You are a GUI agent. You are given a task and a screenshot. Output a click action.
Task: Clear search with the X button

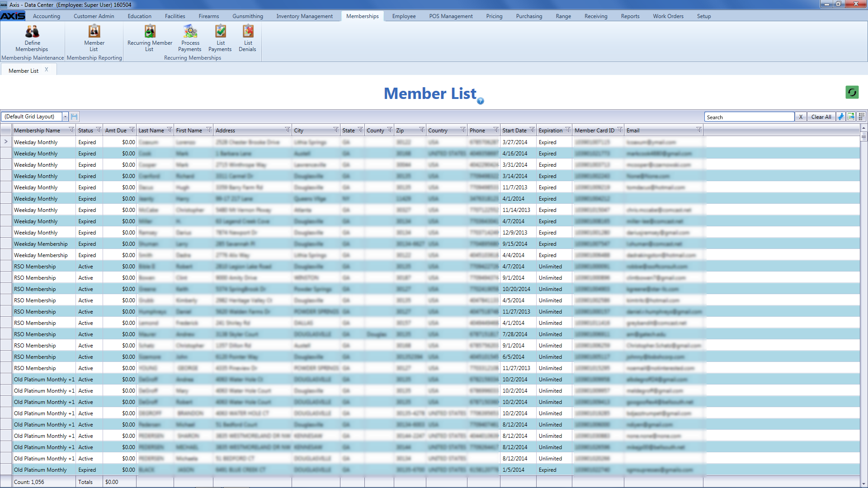[x=801, y=117]
